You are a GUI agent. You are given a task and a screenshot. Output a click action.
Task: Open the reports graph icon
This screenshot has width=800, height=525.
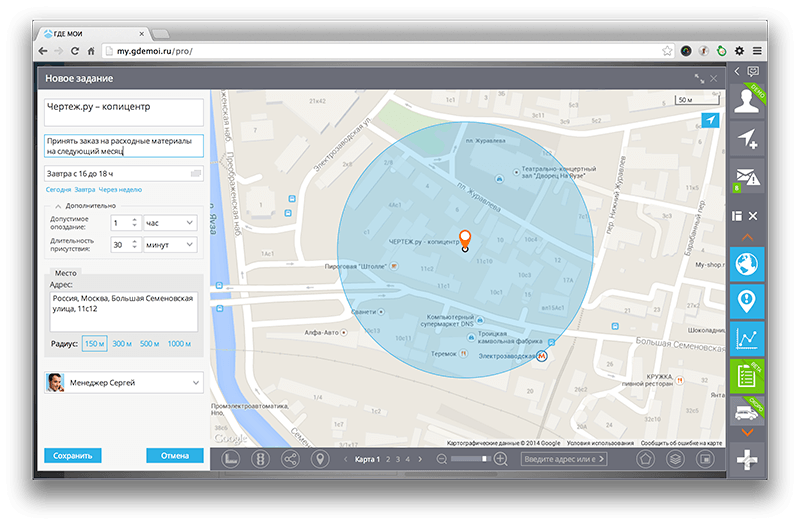[746, 338]
